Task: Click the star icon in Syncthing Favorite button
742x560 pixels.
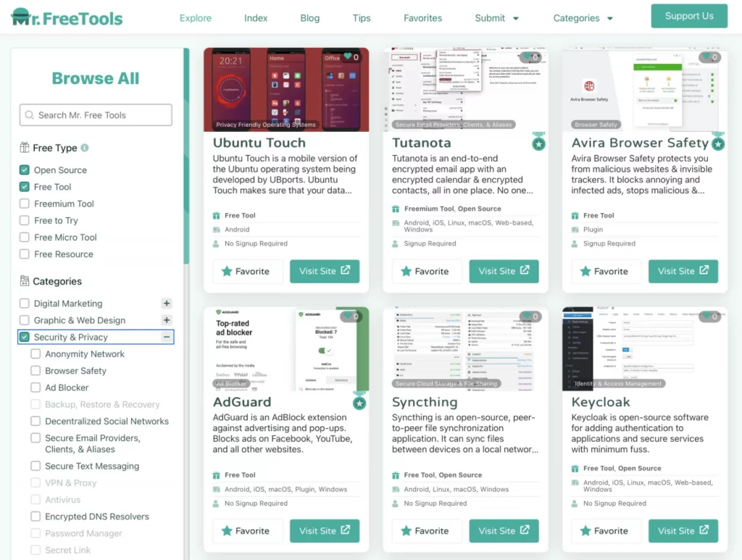Action: point(406,531)
